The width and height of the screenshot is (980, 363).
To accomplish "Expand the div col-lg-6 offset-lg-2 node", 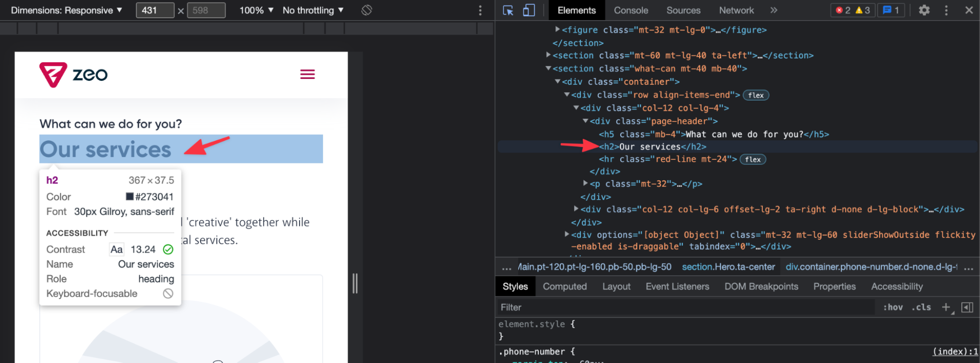I will tap(577, 209).
